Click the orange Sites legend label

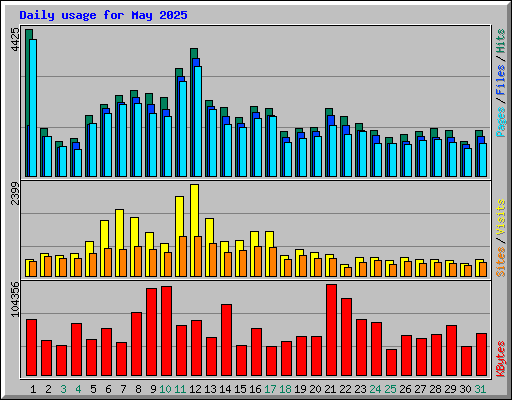coord(501,262)
